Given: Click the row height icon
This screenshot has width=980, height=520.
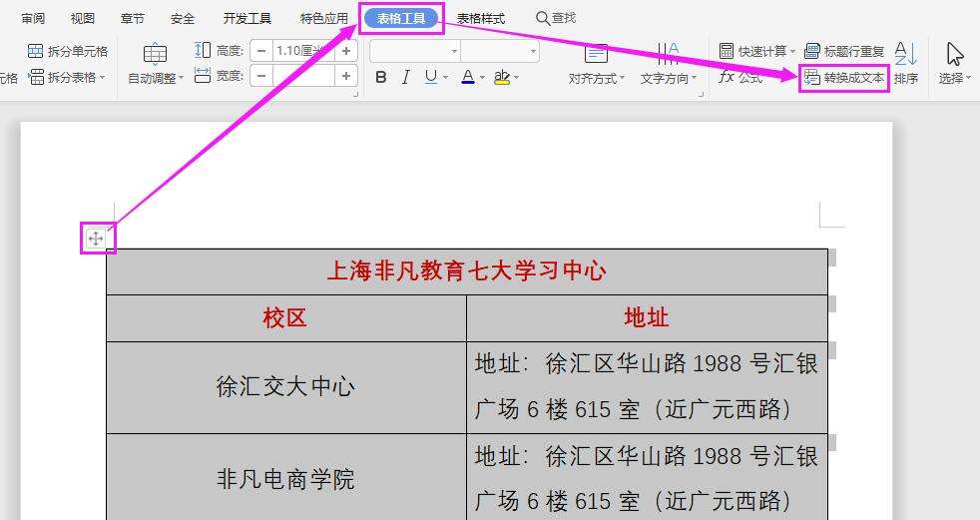Looking at the screenshot, I should pos(203,50).
